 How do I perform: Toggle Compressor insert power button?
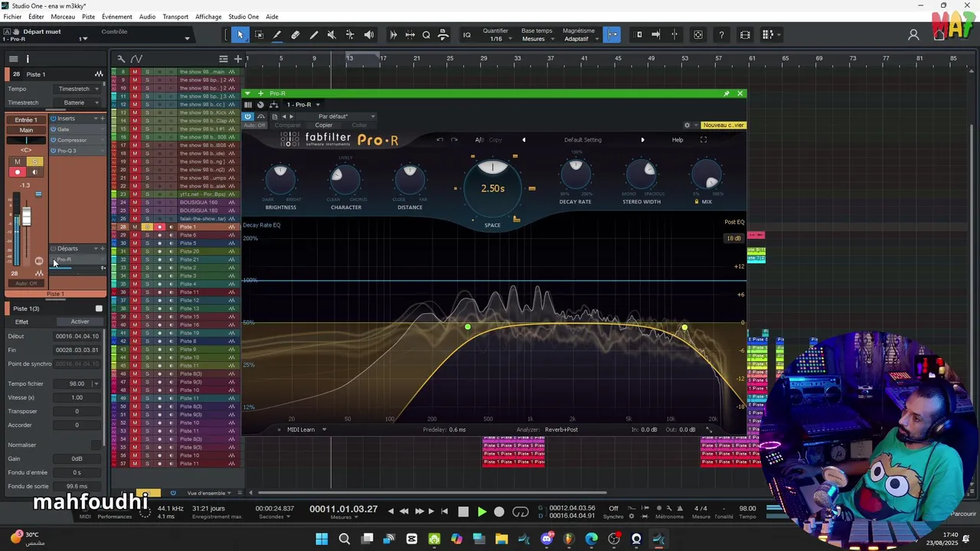pos(54,140)
